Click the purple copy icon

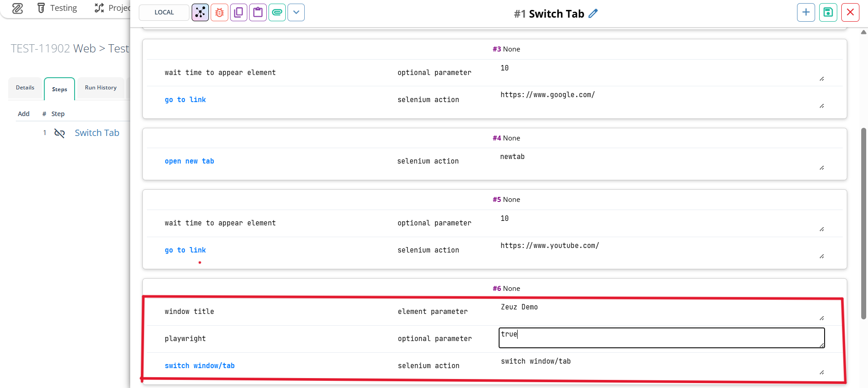click(239, 13)
